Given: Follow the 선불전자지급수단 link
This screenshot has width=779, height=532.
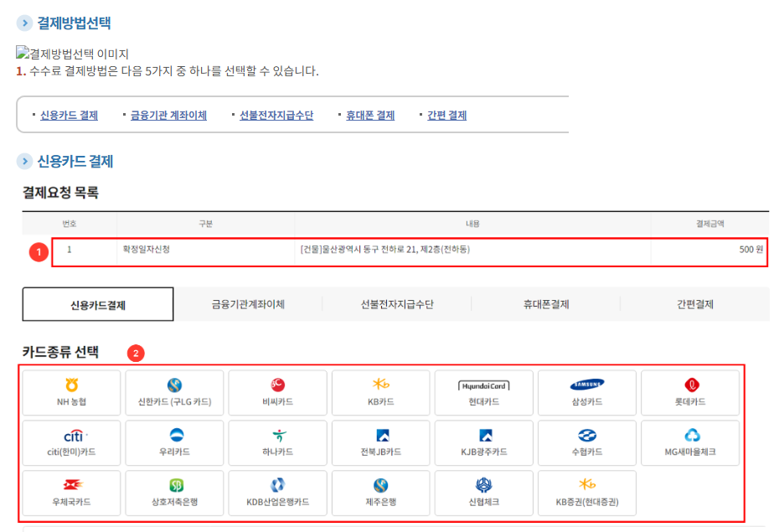Looking at the screenshot, I should (276, 116).
